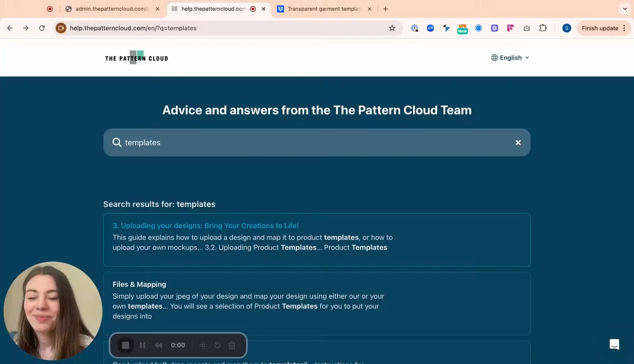Close the Transparent garment template tab

pos(369,9)
